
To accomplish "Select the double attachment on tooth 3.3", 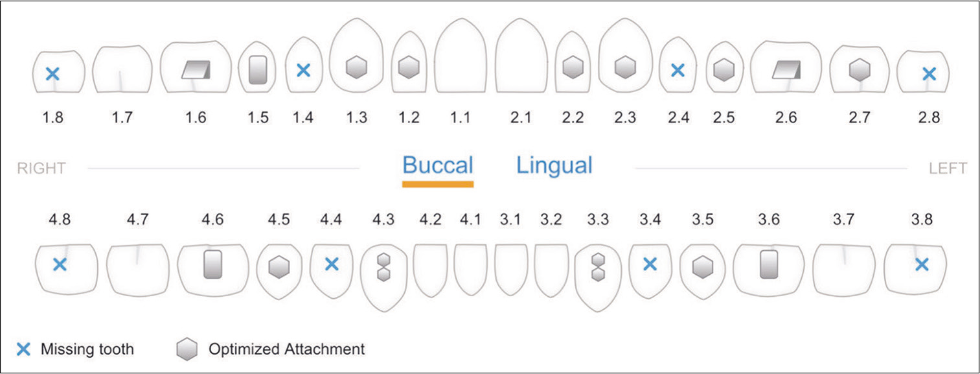I will point(598,266).
